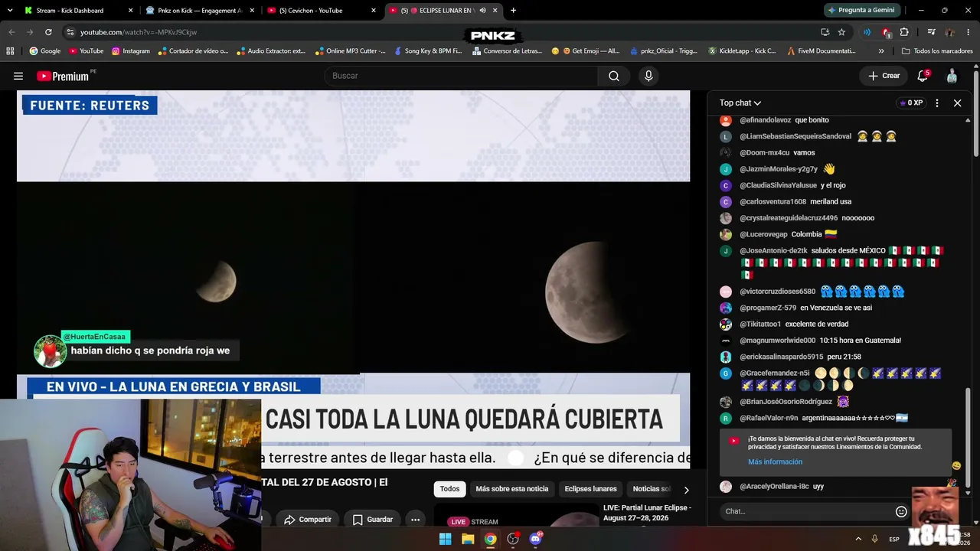Go back to the previous page
Screen dimensions: 980x551
coord(11,32)
